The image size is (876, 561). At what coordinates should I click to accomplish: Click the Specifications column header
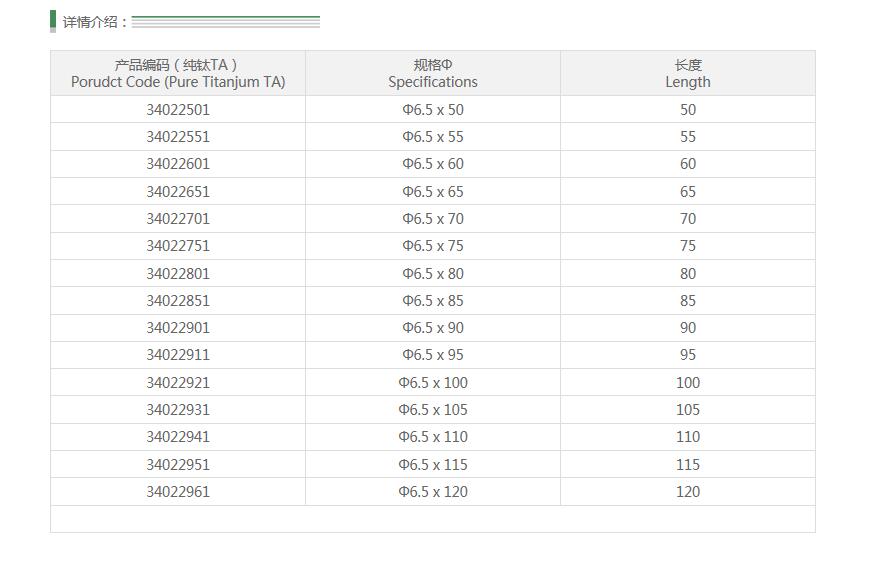(x=433, y=73)
